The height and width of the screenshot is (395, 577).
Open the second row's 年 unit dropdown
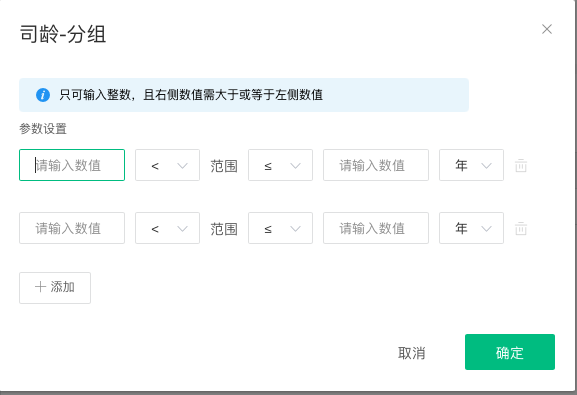(x=471, y=228)
